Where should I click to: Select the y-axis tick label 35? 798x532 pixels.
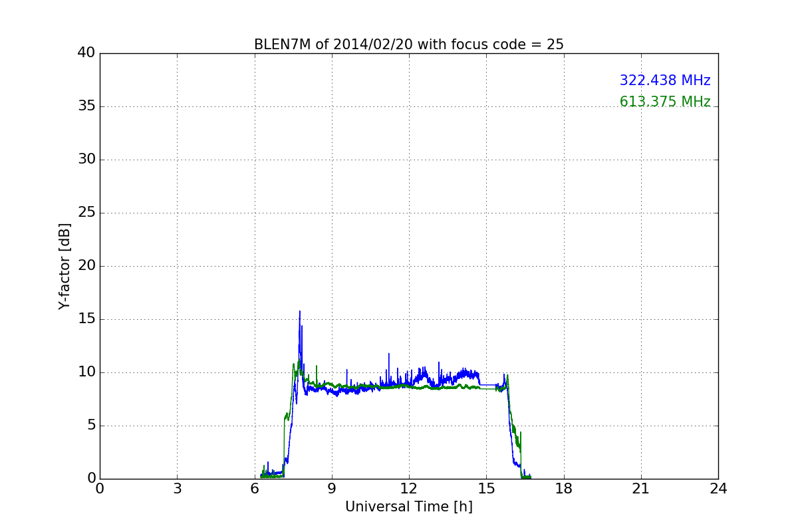[x=86, y=106]
